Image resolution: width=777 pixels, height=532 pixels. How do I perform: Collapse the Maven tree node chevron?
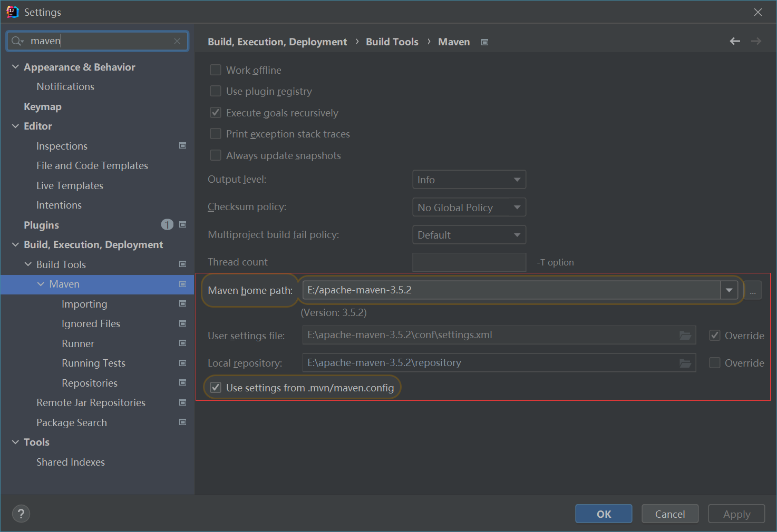(41, 284)
